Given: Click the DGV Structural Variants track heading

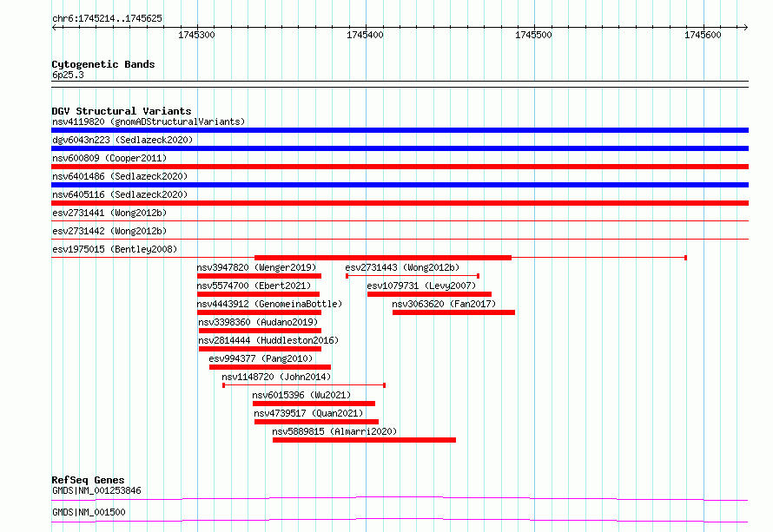Looking at the screenshot, I should pyautogui.click(x=122, y=111).
